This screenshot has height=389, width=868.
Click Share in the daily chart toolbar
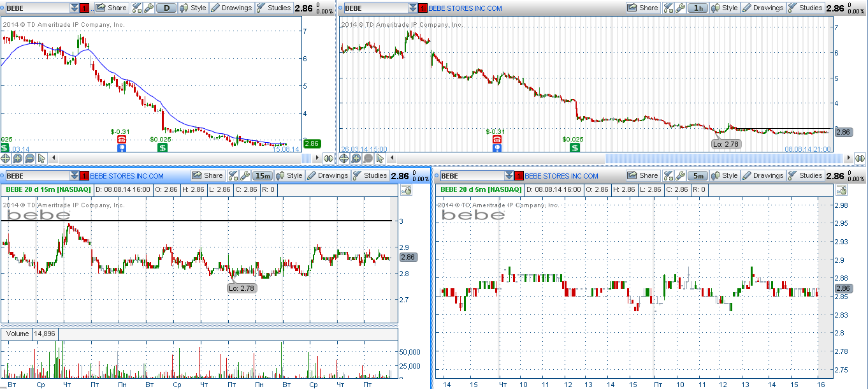pos(112,8)
